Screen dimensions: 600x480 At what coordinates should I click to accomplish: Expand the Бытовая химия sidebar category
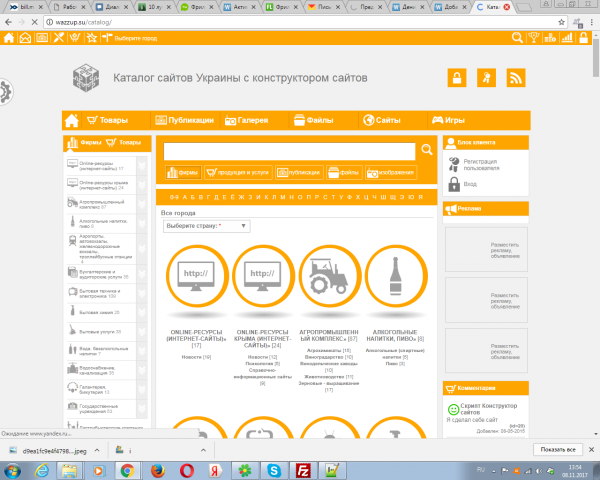142,313
